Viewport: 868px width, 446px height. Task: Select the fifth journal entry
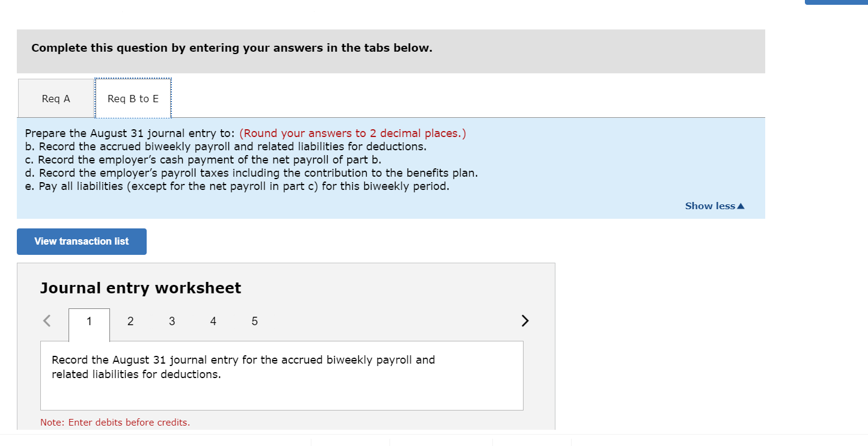click(254, 321)
